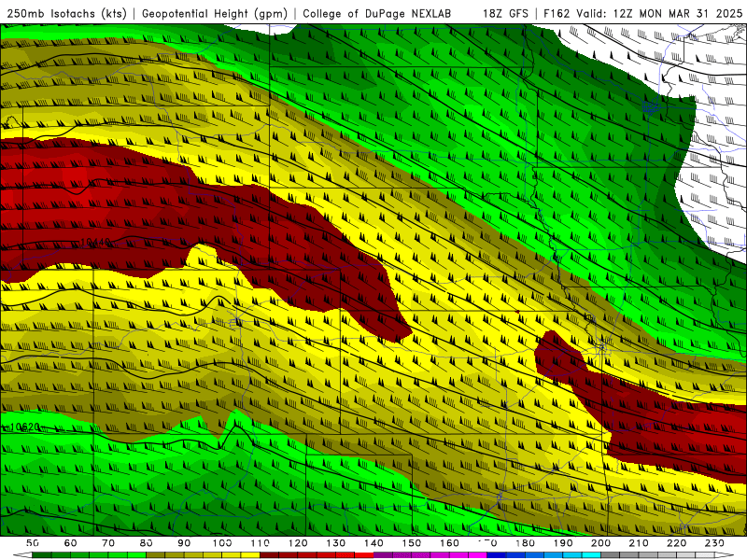This screenshot has height=560, width=747.
Task: Click the 160 value on the legend scale
Action: pyautogui.click(x=449, y=543)
